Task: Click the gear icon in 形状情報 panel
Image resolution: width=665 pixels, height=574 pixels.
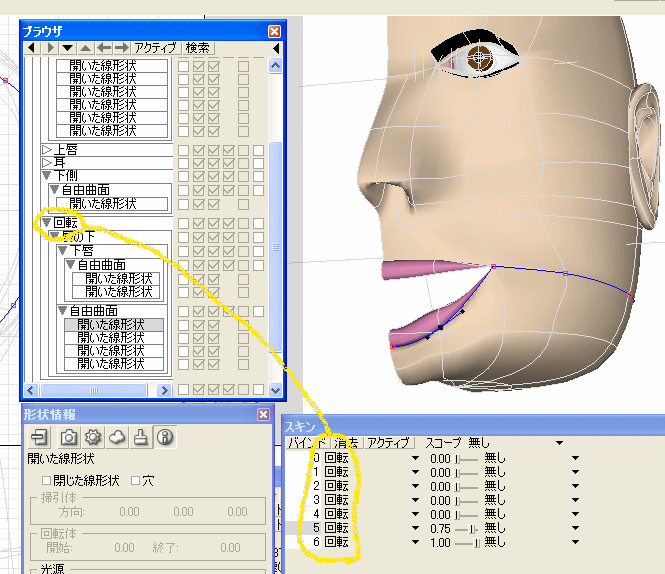Action: click(93, 437)
